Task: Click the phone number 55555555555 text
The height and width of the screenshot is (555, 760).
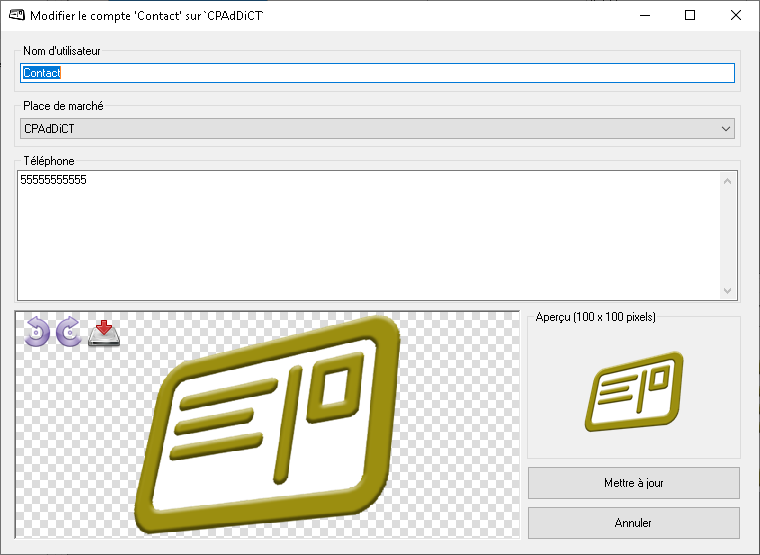Action: pyautogui.click(x=54, y=181)
